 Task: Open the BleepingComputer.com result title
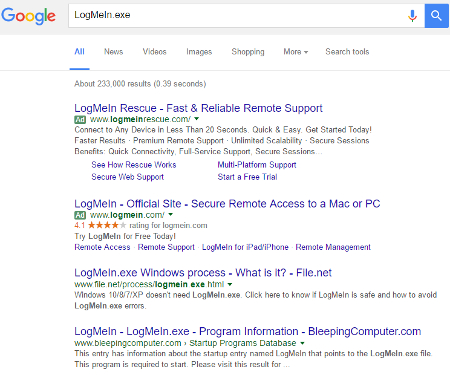pos(247,331)
